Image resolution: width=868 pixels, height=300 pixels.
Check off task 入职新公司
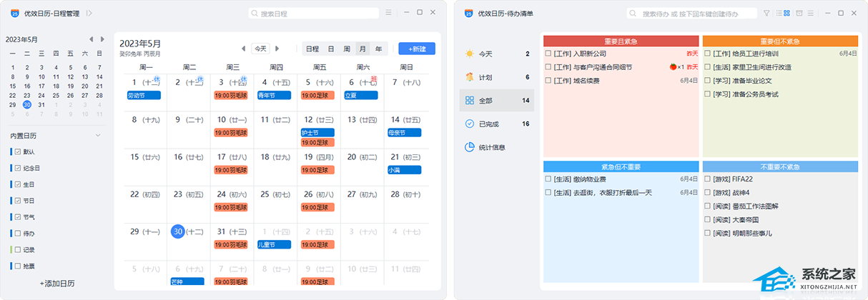click(548, 54)
